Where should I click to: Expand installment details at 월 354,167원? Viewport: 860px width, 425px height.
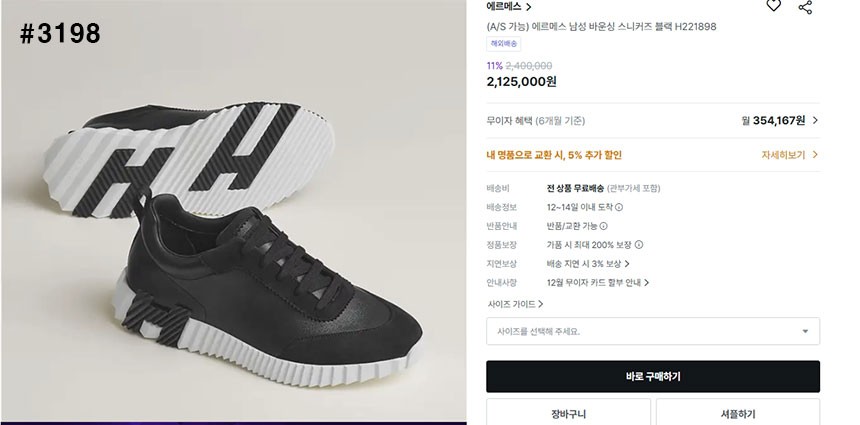tap(781, 120)
